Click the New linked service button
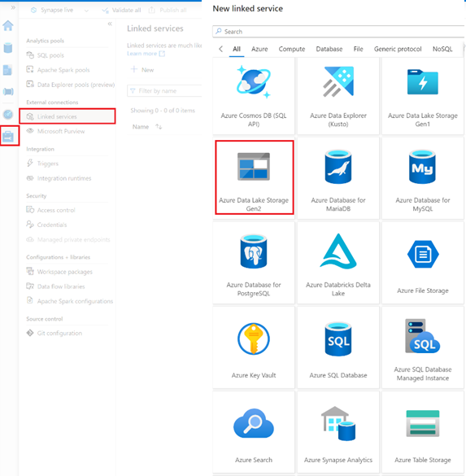This screenshot has height=476, width=466. (x=142, y=69)
